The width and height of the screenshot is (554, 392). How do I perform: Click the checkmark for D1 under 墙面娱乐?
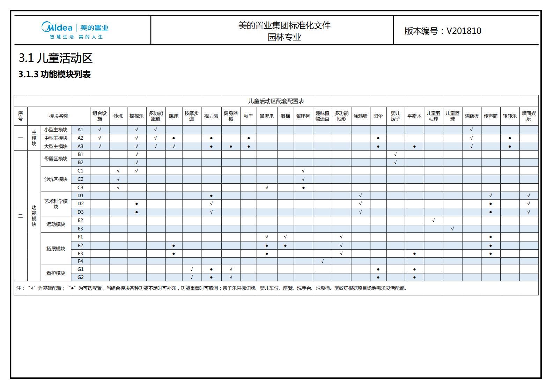[x=529, y=195]
